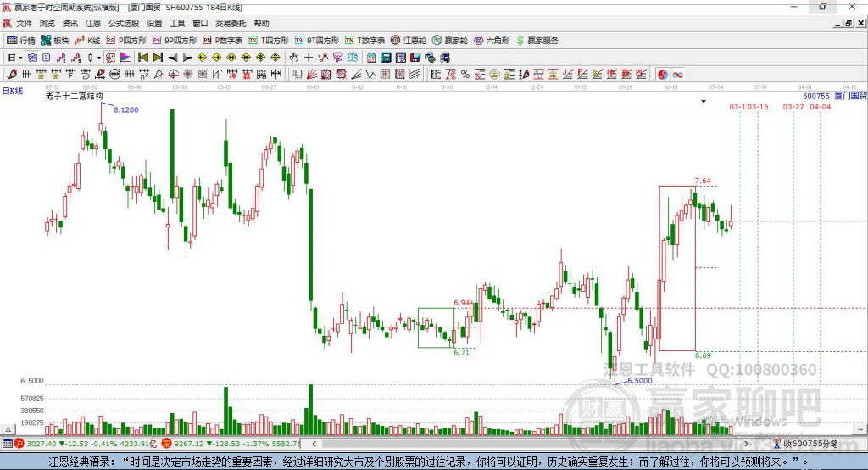Screen dimensions: 868x470
Task: Open the 江恩 menu
Action: 93,23
